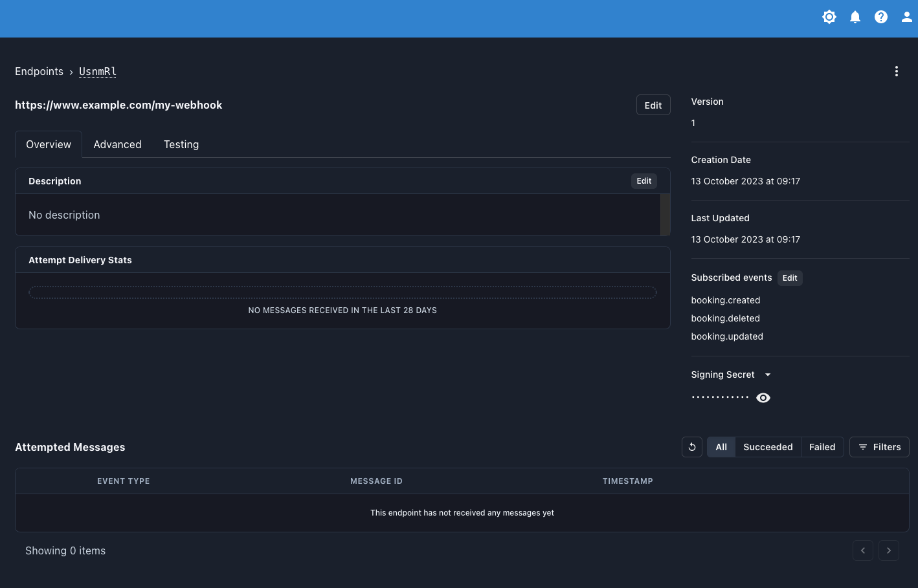Edit the subscribed events list
918x588 pixels.
[x=789, y=278]
